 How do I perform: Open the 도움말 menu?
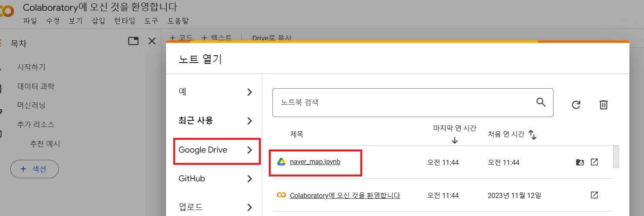[178, 21]
